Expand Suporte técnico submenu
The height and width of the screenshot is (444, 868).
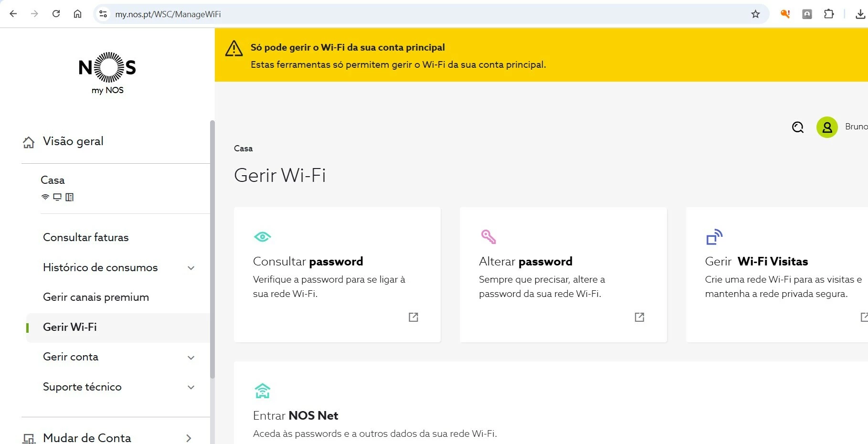point(191,387)
